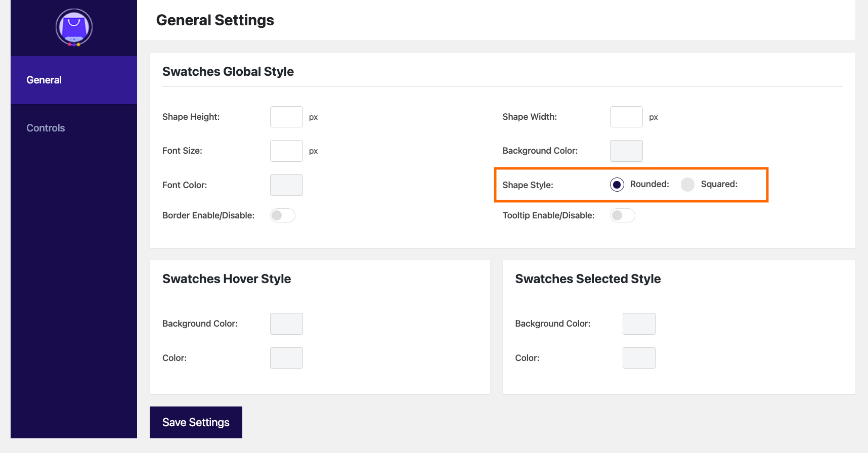The image size is (868, 453).
Task: Click the Font Size input field
Action: [x=286, y=151]
